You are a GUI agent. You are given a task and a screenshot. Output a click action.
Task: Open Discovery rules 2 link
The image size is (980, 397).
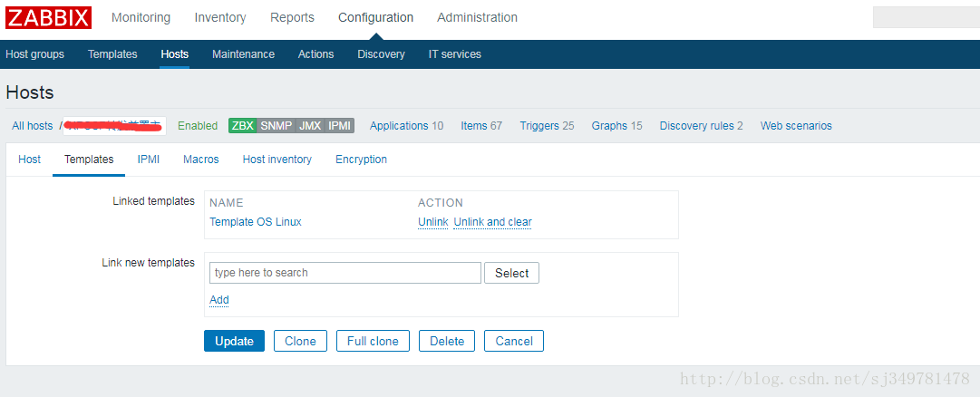(x=702, y=126)
